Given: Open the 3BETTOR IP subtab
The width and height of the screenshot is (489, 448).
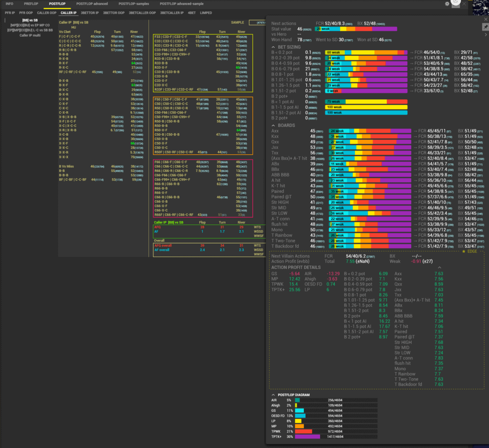Looking at the screenshot, I should [x=90, y=13].
